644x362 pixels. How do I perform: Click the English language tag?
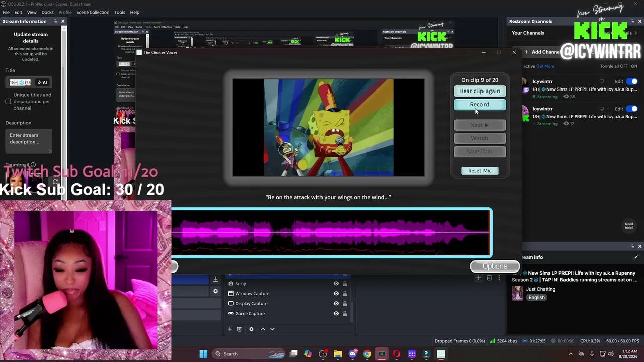click(536, 298)
